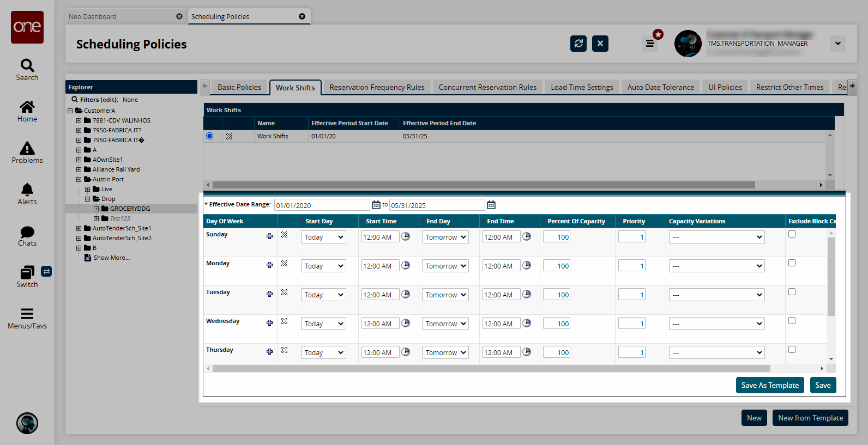Viewport: 868px width, 445px height.
Task: Open Sunday start time clock picker
Action: click(406, 236)
